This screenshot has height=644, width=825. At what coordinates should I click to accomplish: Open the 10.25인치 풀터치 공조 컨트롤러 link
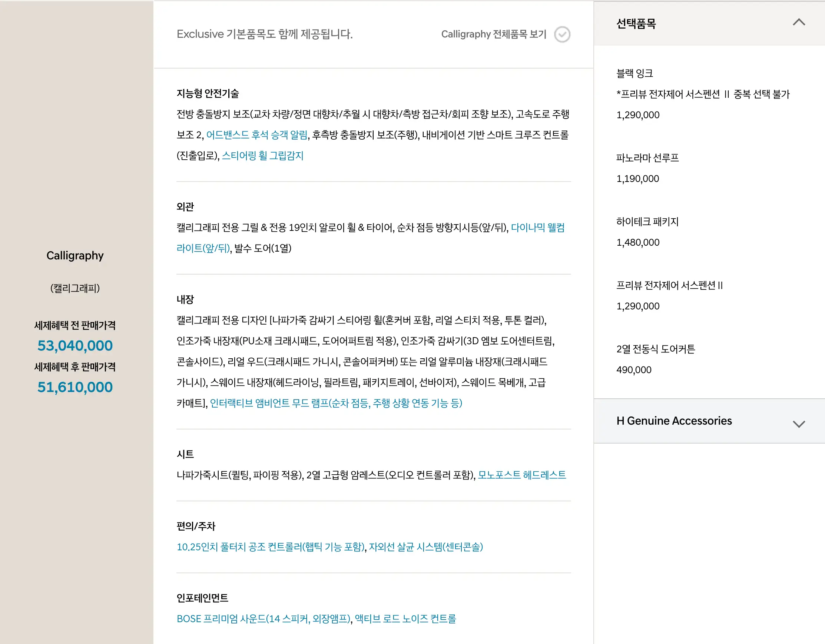pos(271,547)
